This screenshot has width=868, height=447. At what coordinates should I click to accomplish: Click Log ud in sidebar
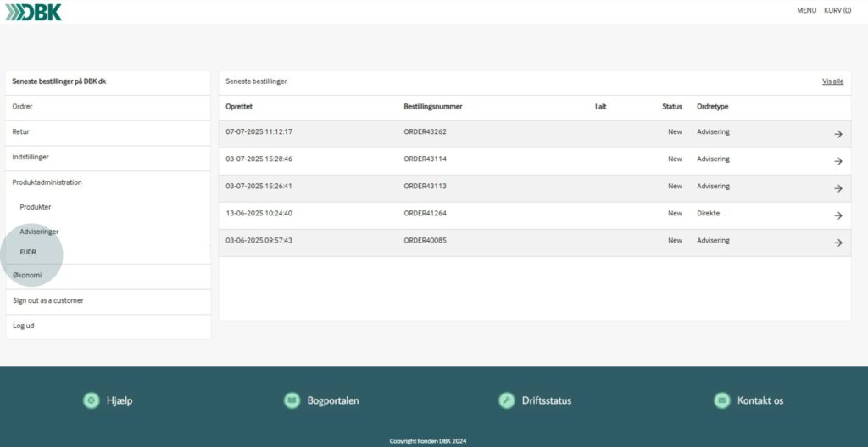pos(24,326)
